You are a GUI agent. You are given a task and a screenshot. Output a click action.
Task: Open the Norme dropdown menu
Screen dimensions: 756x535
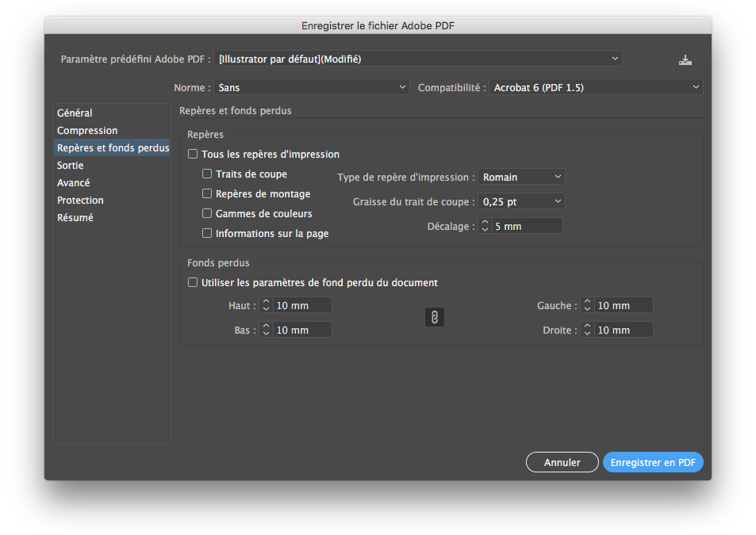(x=311, y=87)
